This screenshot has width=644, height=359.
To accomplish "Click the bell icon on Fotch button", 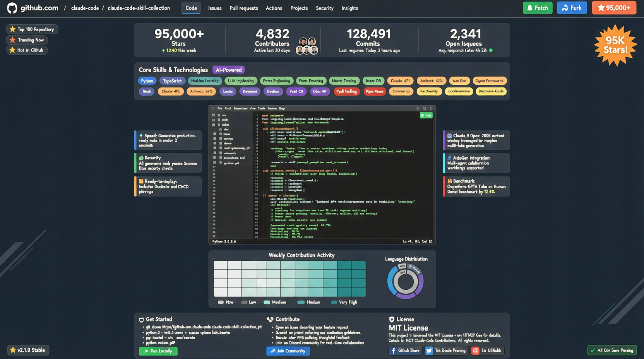I will [x=530, y=8].
